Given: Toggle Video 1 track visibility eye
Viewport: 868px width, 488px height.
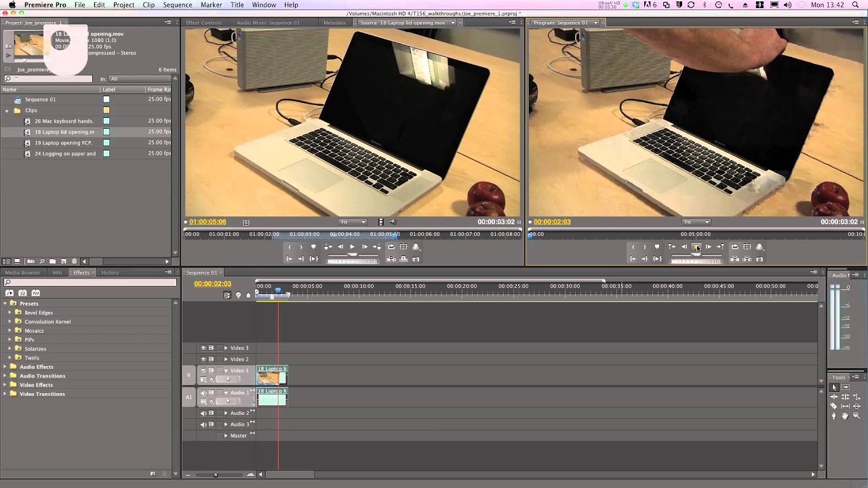Looking at the screenshot, I should point(203,371).
